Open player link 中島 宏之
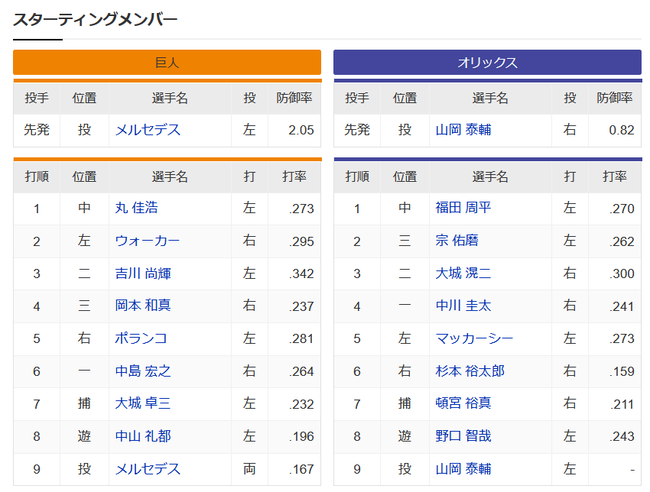The image size is (650, 492). click(x=143, y=371)
